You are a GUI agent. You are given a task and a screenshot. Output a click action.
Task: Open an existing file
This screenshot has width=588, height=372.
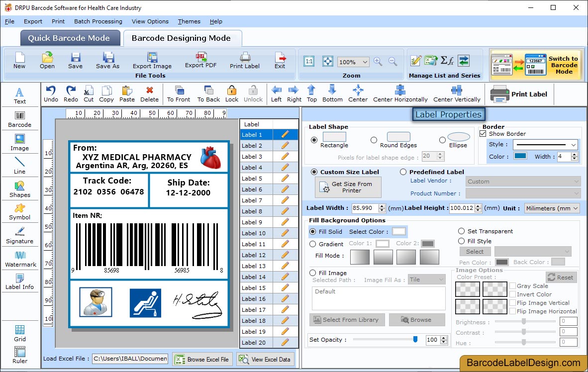[x=47, y=60]
